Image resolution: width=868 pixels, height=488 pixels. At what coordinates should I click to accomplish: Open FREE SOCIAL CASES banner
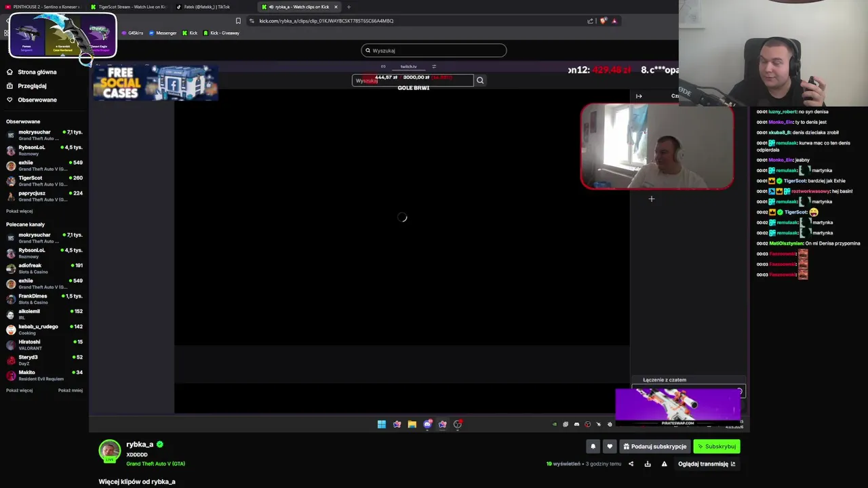pyautogui.click(x=155, y=83)
